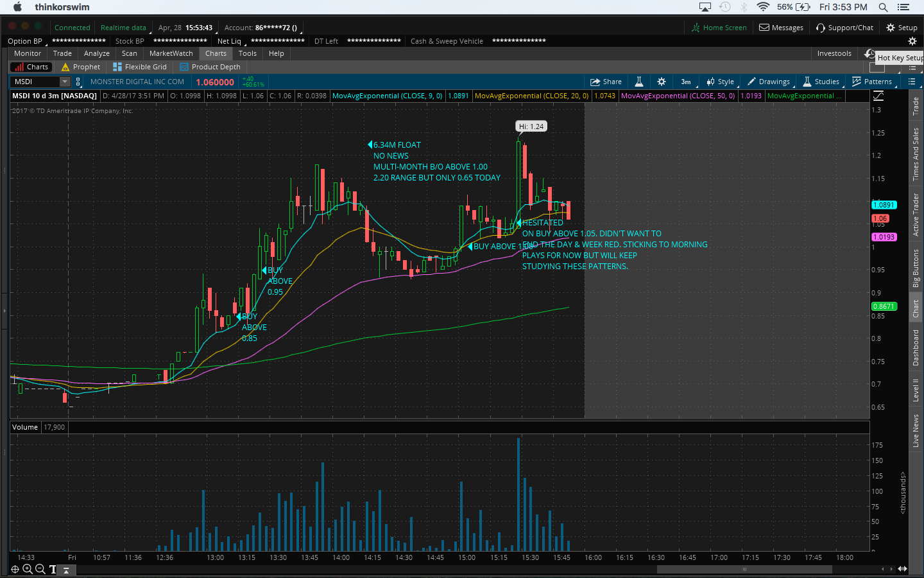Open the chart list menu icon
This screenshot has height=578, width=924.
tap(912, 82)
